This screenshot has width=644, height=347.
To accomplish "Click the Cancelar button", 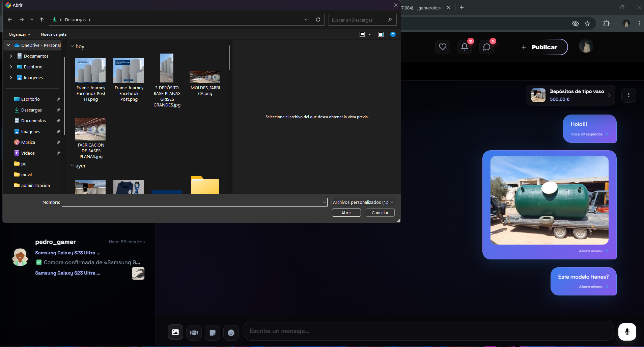I will pyautogui.click(x=380, y=213).
